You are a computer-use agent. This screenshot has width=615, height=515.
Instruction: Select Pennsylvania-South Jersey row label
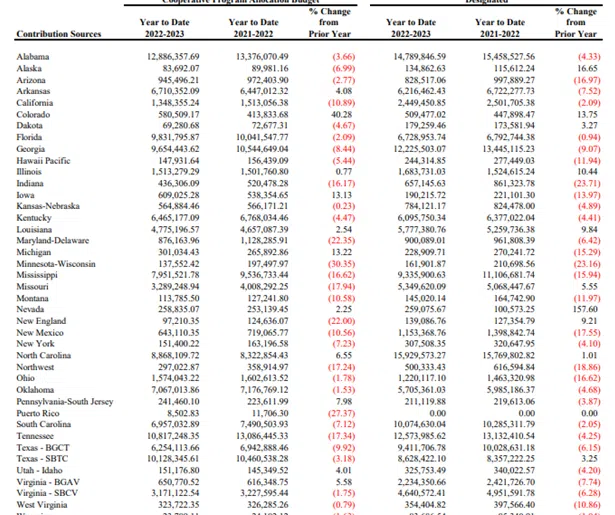(x=65, y=402)
